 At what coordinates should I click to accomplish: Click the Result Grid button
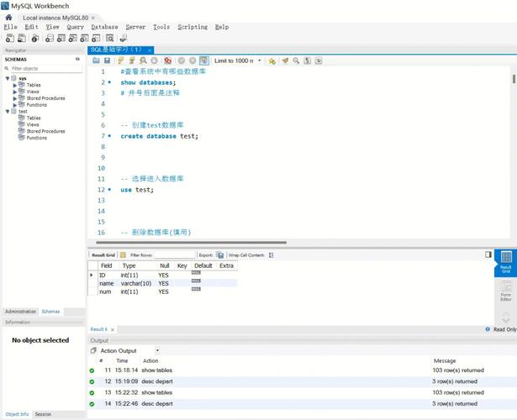(103, 255)
